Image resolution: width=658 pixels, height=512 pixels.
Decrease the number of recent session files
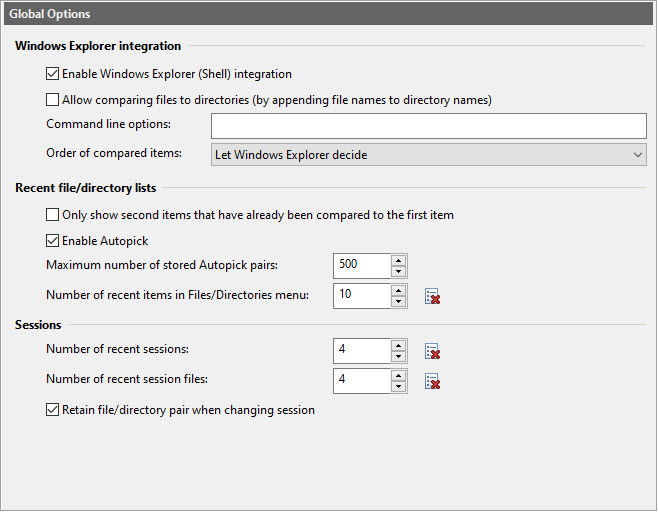(x=398, y=387)
